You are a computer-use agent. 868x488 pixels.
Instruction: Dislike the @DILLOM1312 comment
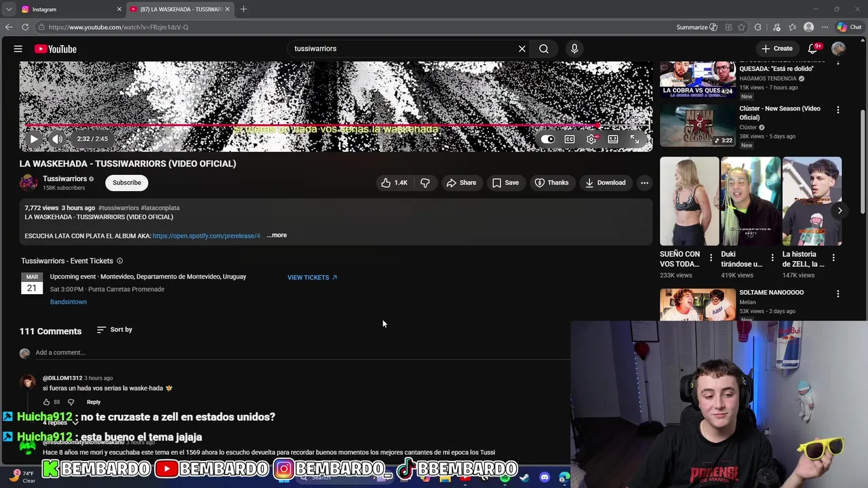(x=71, y=402)
